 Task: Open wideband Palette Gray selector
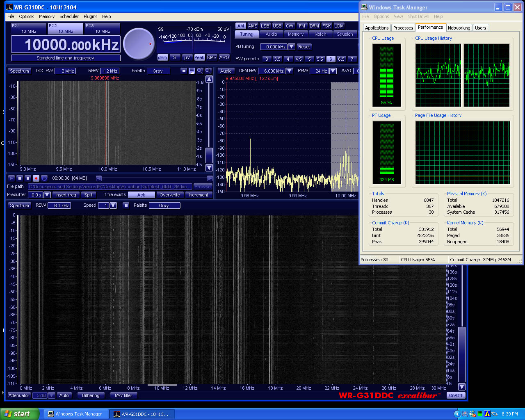click(x=164, y=205)
